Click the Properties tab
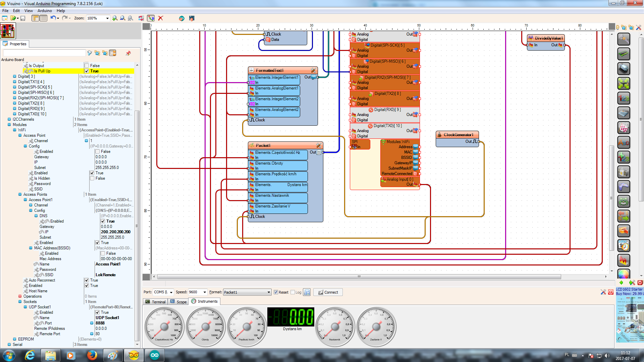 (15, 44)
